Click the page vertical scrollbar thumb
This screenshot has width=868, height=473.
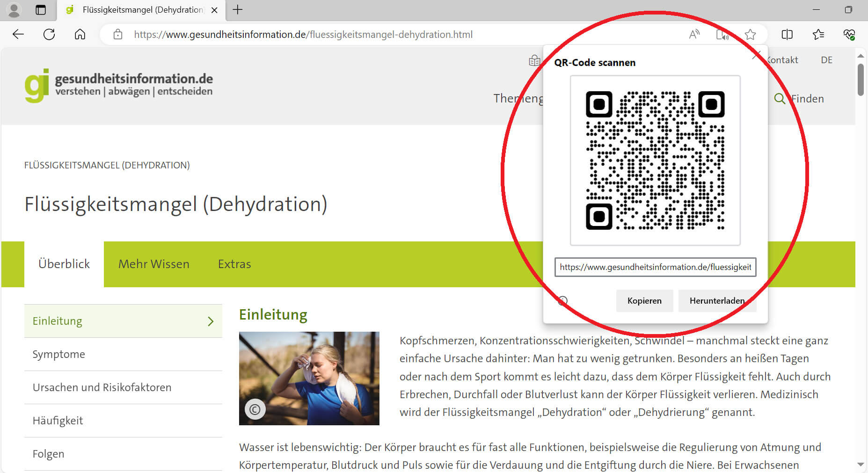[x=861, y=80]
